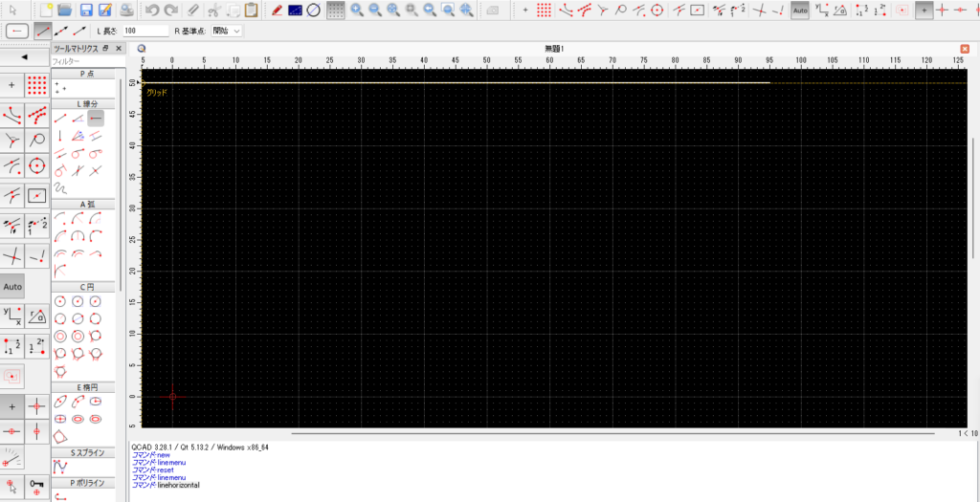Collapse the L 線分 section
980x502 pixels.
[88, 103]
